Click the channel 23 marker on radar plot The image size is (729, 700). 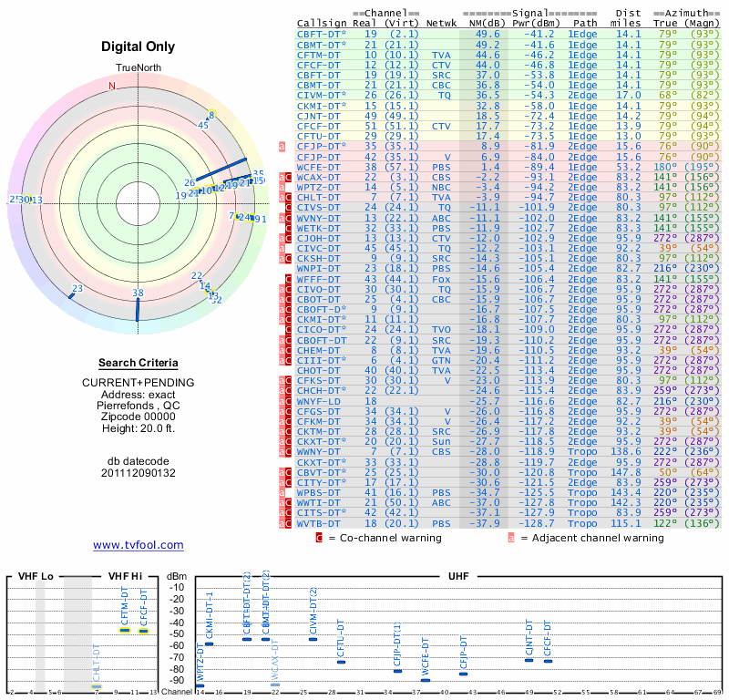point(71,295)
